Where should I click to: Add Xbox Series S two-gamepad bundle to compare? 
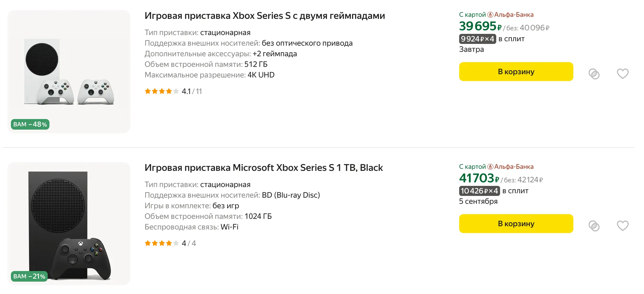tap(594, 74)
